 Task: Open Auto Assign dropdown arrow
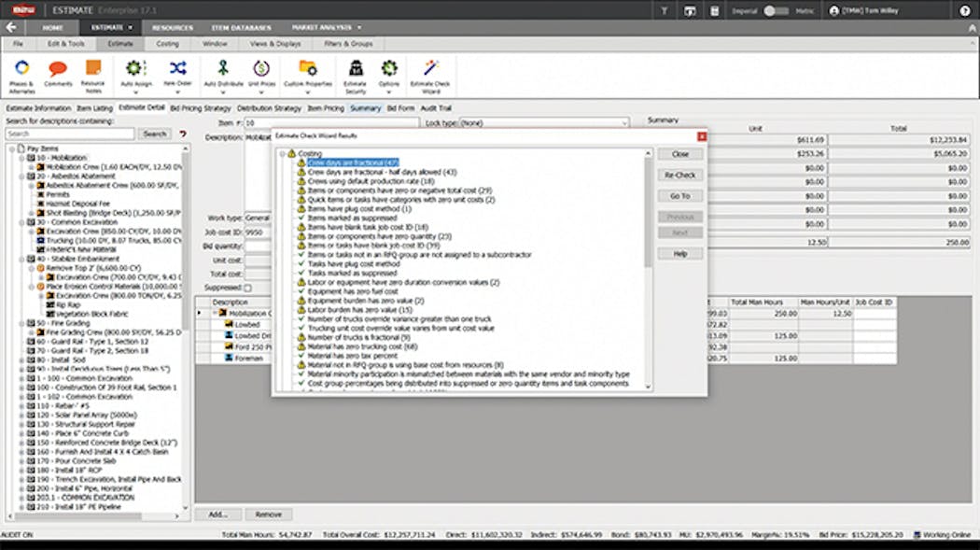pyautogui.click(x=135, y=92)
